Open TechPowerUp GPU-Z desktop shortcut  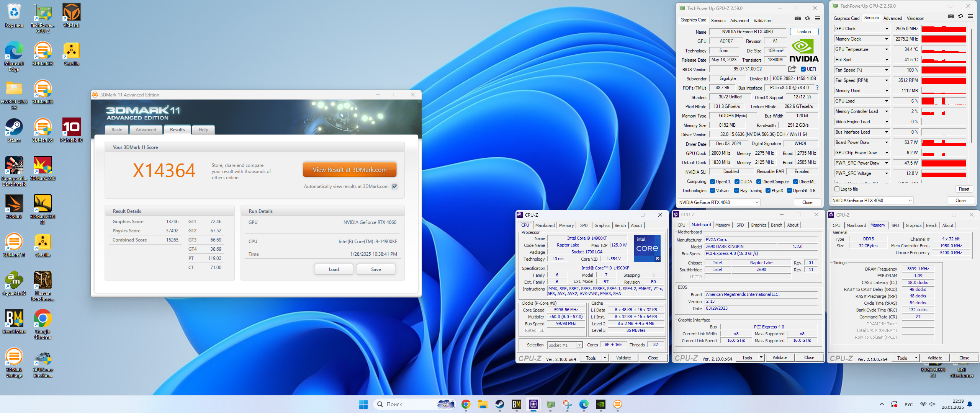coord(43,18)
